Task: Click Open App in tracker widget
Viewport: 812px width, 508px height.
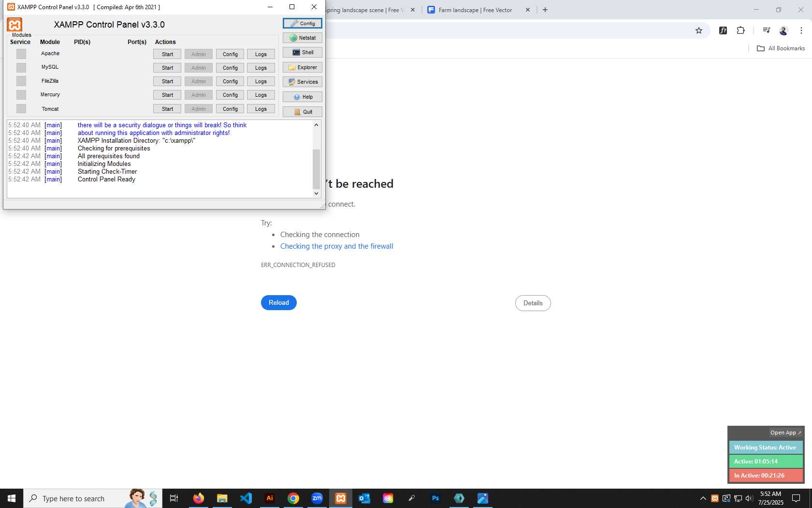Action: click(785, 433)
